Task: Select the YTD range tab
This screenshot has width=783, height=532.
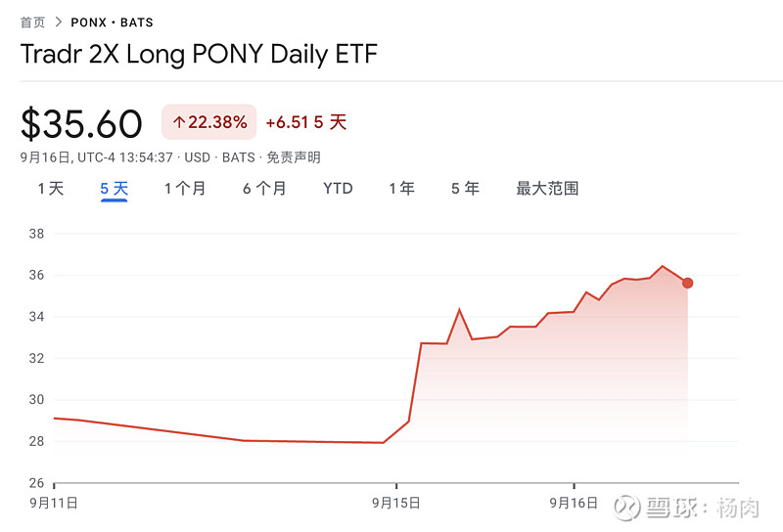Action: (338, 189)
